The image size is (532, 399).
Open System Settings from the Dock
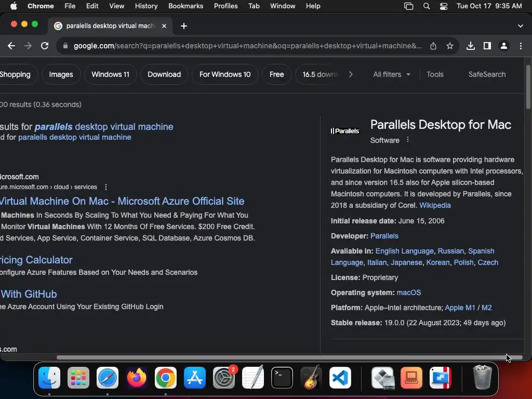(x=224, y=378)
